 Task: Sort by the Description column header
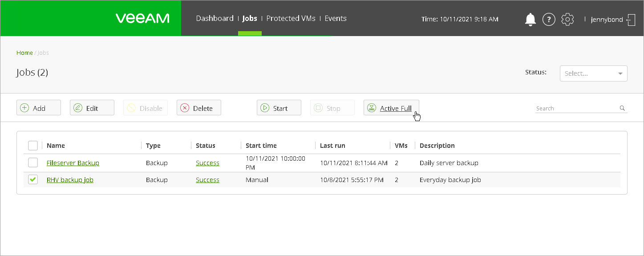437,146
